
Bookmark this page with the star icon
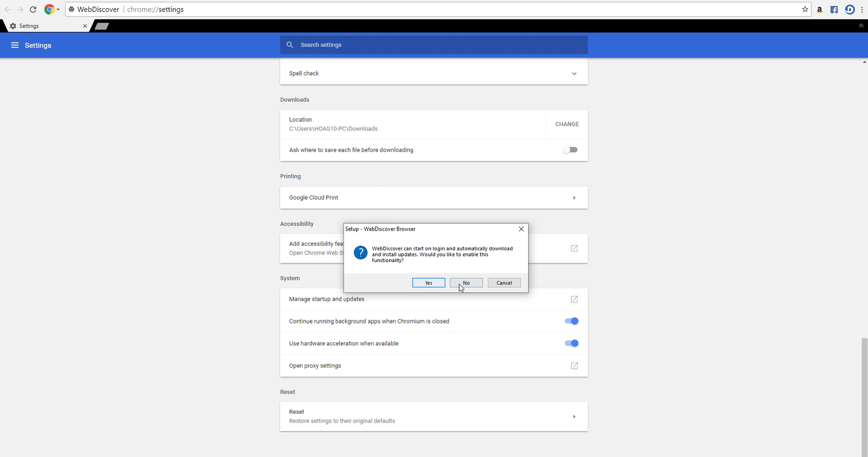805,9
